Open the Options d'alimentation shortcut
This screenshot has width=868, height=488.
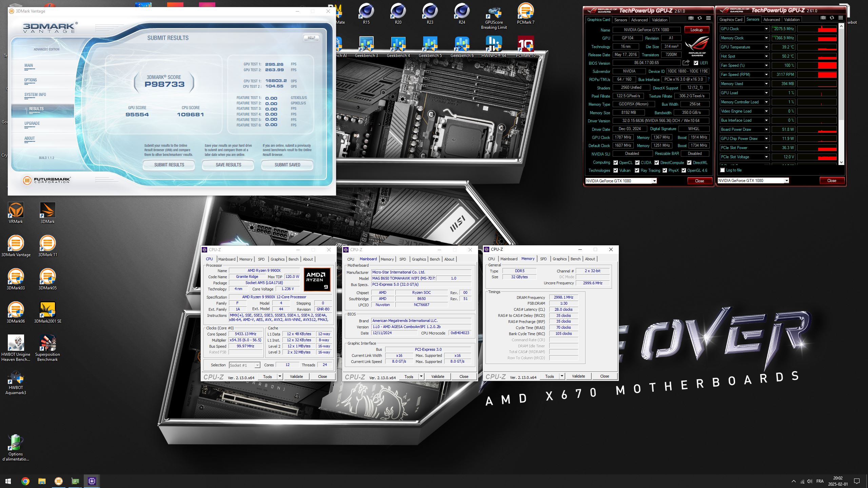(16, 448)
